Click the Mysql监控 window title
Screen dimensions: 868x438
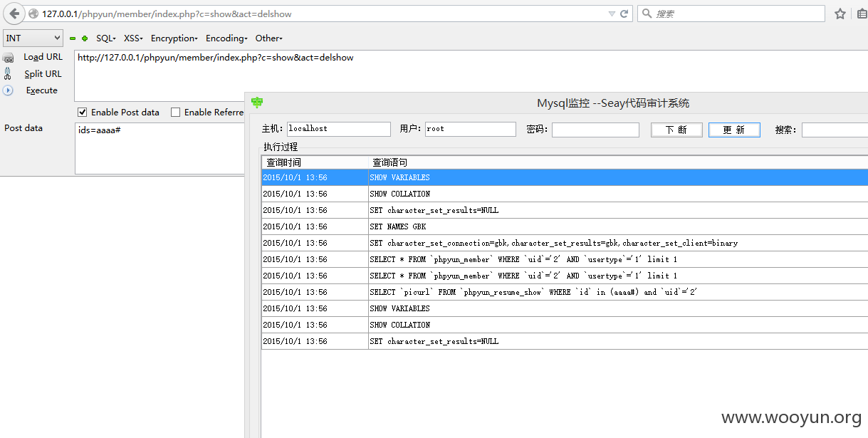point(612,103)
